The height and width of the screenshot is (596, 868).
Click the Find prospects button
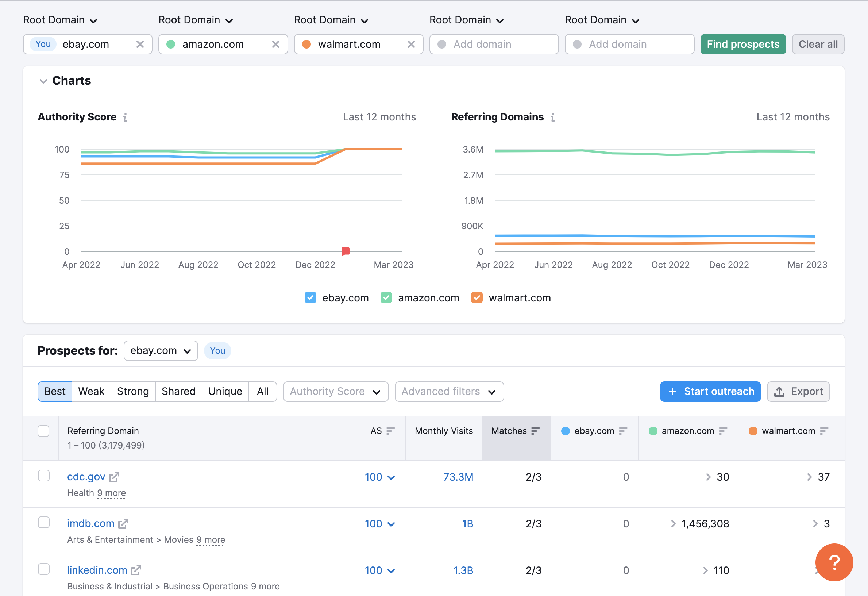(x=743, y=44)
